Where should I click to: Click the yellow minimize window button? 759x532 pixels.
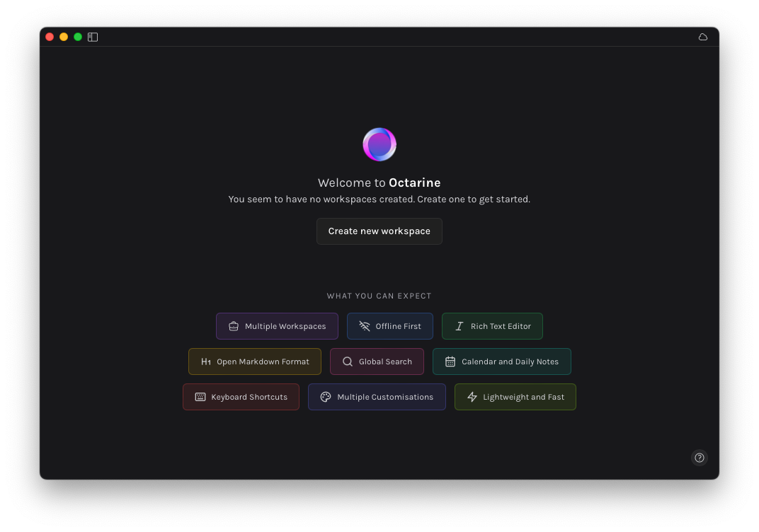pyautogui.click(x=64, y=37)
